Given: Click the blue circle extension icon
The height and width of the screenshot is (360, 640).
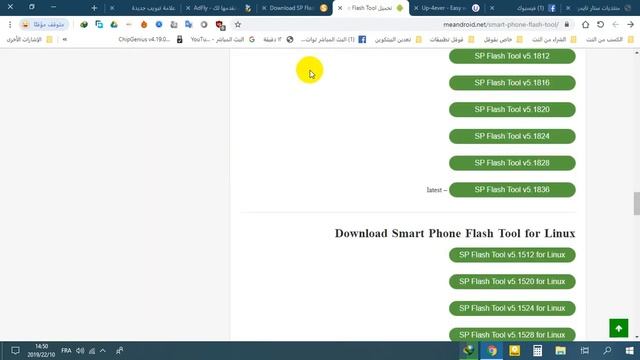Looking at the screenshot, I should (159, 25).
